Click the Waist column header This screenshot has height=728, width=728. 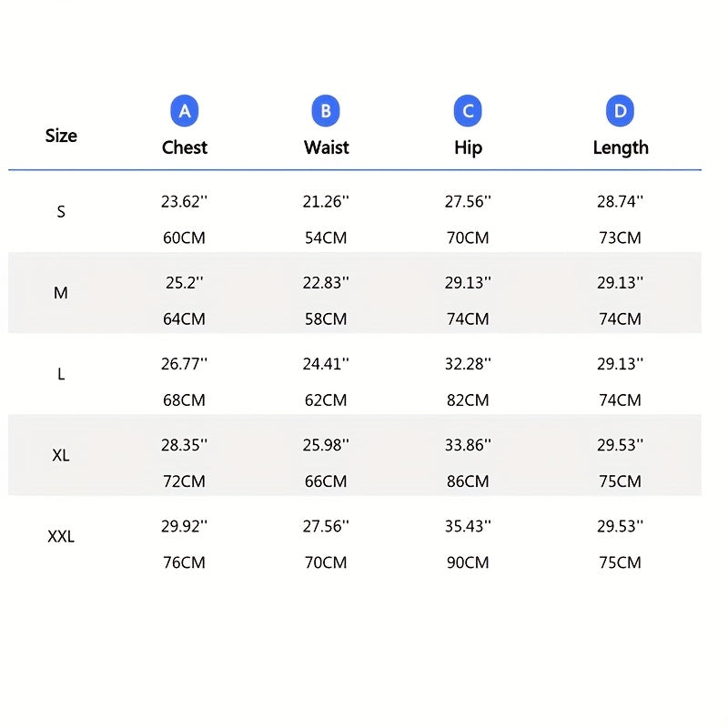coord(326,147)
